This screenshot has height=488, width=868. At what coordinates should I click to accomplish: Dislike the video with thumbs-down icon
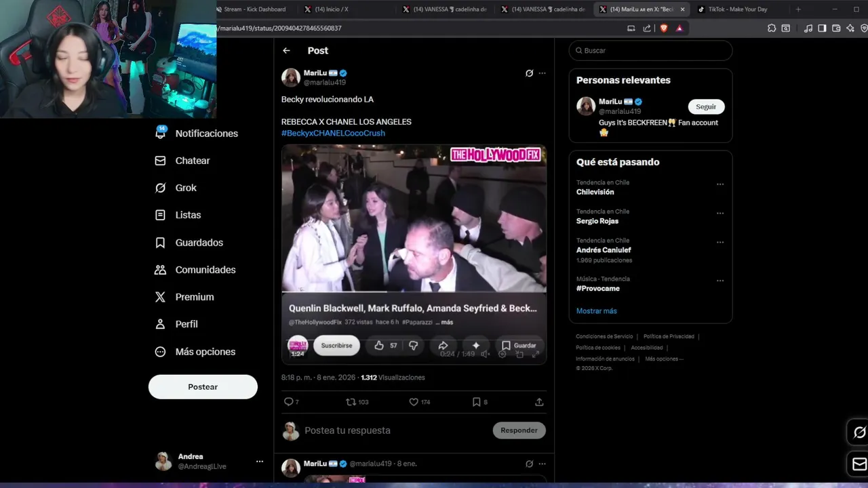[x=413, y=346]
